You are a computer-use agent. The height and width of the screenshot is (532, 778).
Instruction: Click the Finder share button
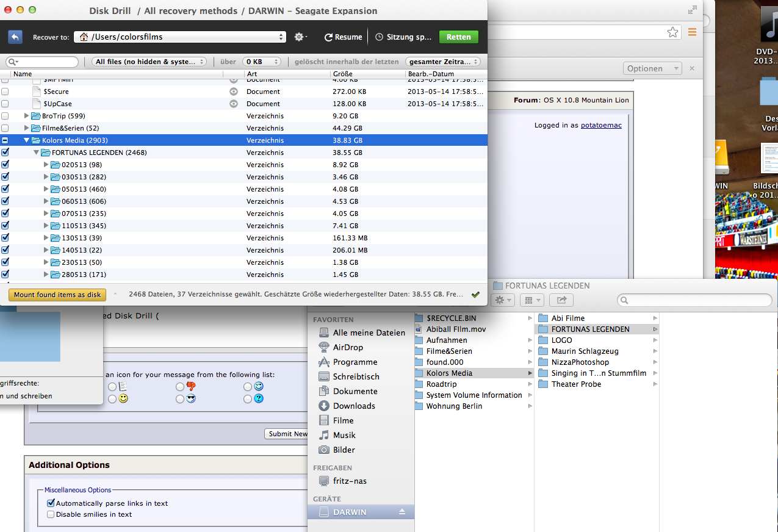561,300
